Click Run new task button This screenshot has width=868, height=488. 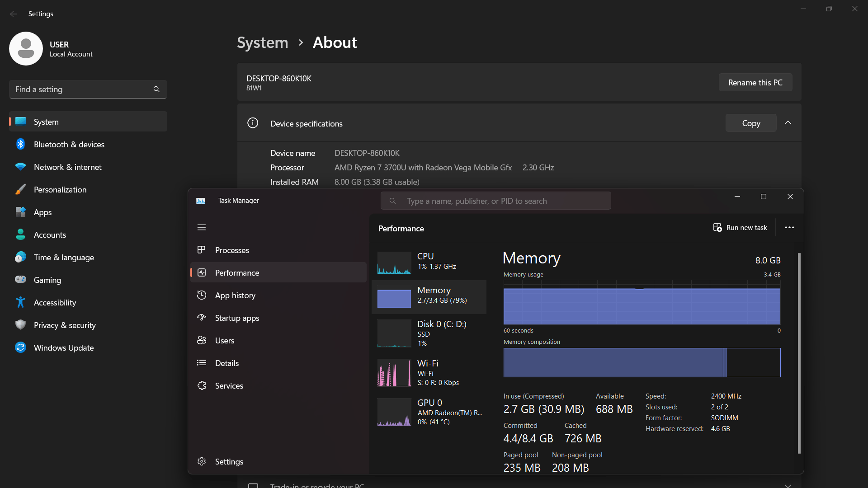[740, 227]
